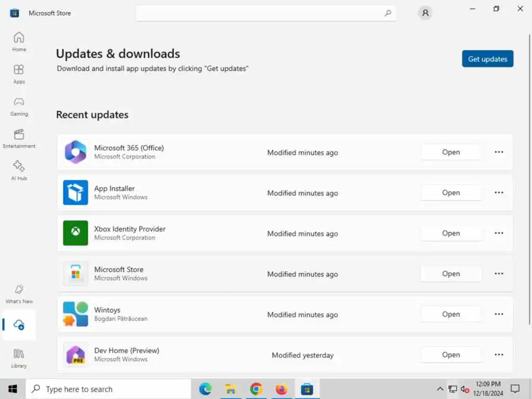Launch Microsoft Edge from the taskbar
Image resolution: width=532 pixels, height=399 pixels.
click(x=205, y=389)
